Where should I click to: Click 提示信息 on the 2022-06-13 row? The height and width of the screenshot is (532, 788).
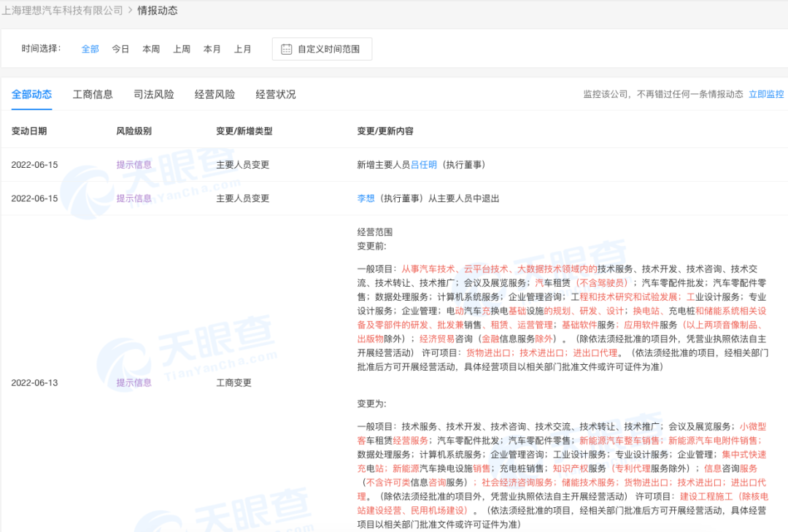(x=134, y=382)
